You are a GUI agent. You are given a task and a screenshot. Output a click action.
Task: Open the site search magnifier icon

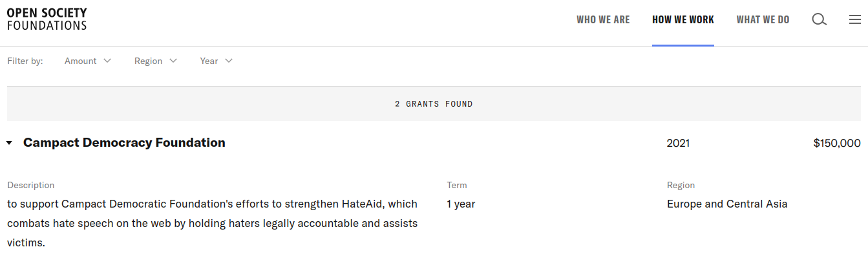click(819, 19)
